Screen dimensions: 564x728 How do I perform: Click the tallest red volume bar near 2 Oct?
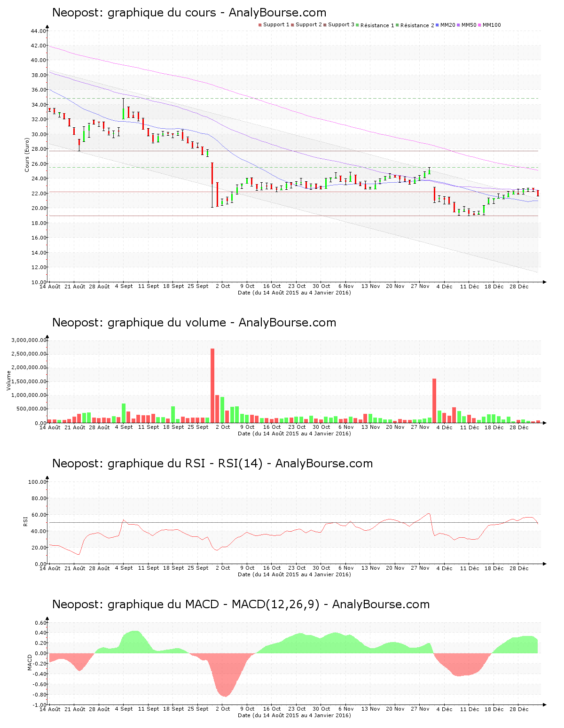click(x=212, y=386)
